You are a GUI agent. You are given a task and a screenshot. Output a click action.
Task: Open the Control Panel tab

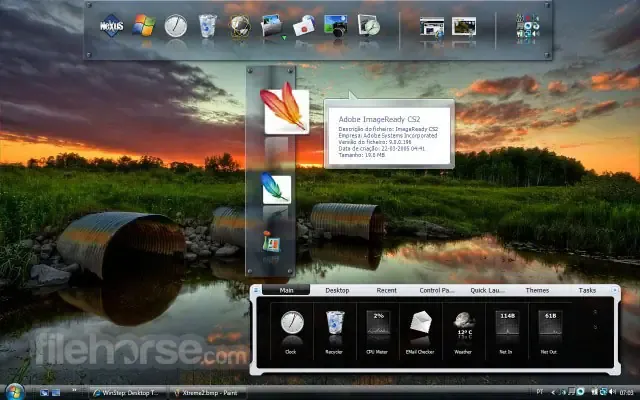click(436, 290)
